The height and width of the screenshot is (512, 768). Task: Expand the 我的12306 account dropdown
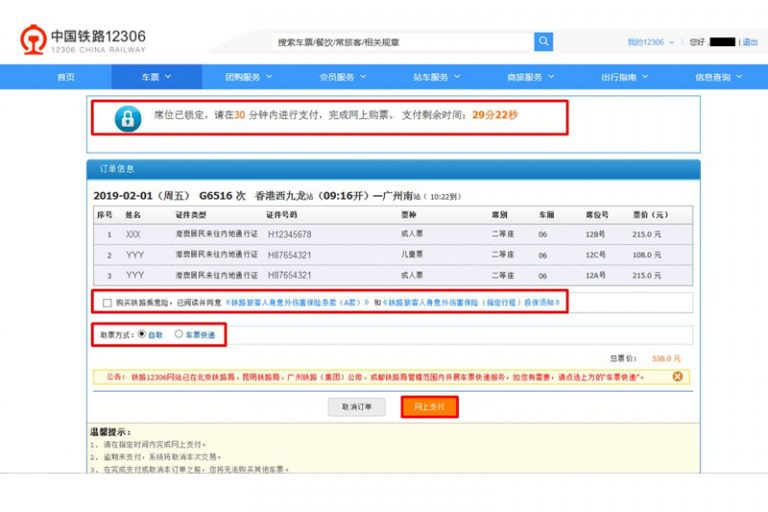(651, 42)
